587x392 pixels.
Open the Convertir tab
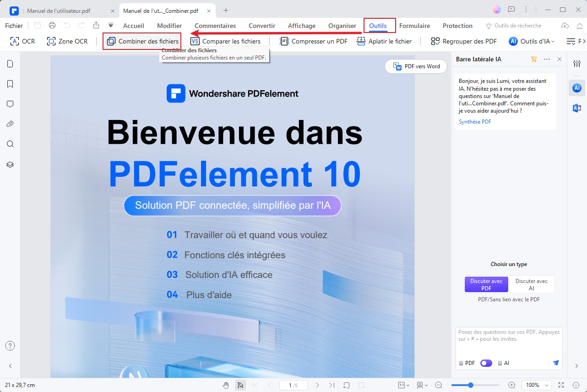tap(262, 26)
